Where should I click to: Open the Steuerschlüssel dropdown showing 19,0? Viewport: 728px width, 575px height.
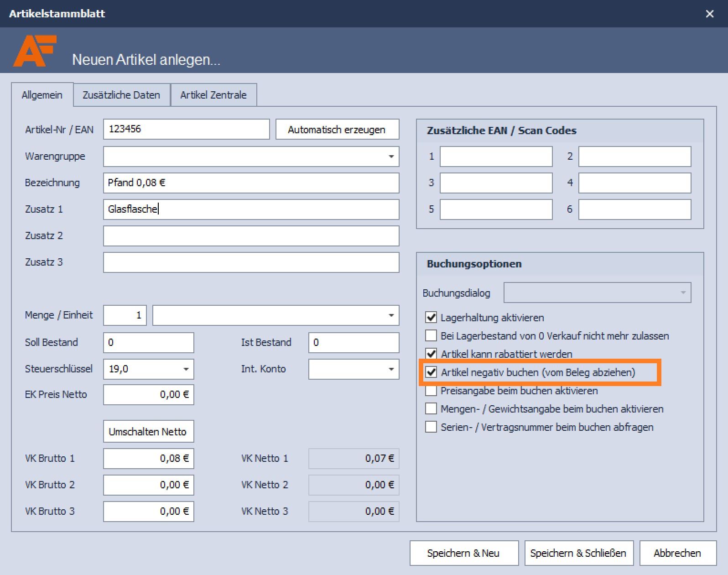pyautogui.click(x=186, y=369)
